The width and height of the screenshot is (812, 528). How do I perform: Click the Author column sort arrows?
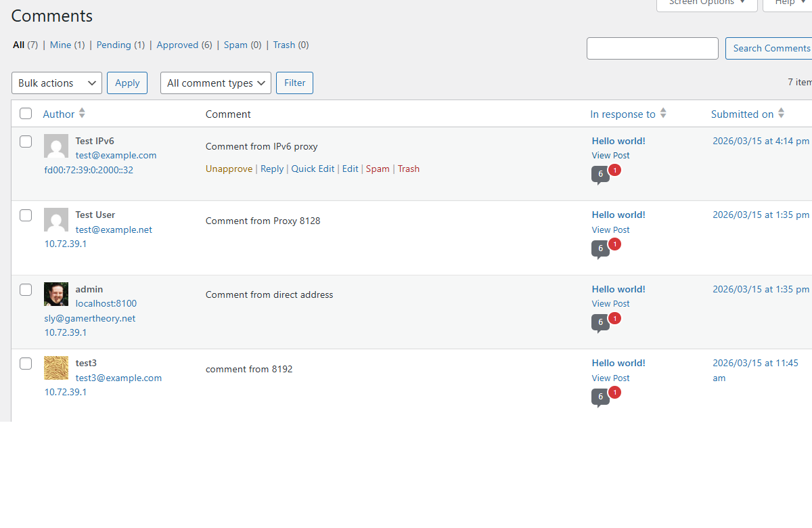(81, 113)
